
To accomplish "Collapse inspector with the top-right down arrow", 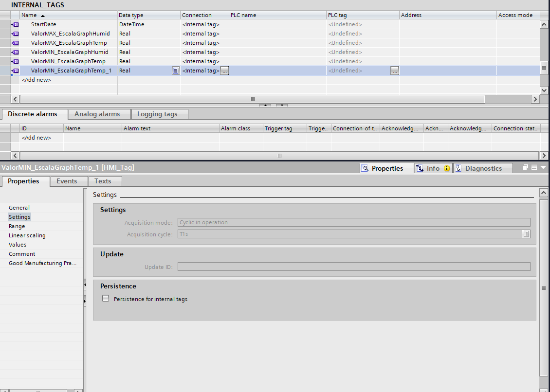I will 543,167.
